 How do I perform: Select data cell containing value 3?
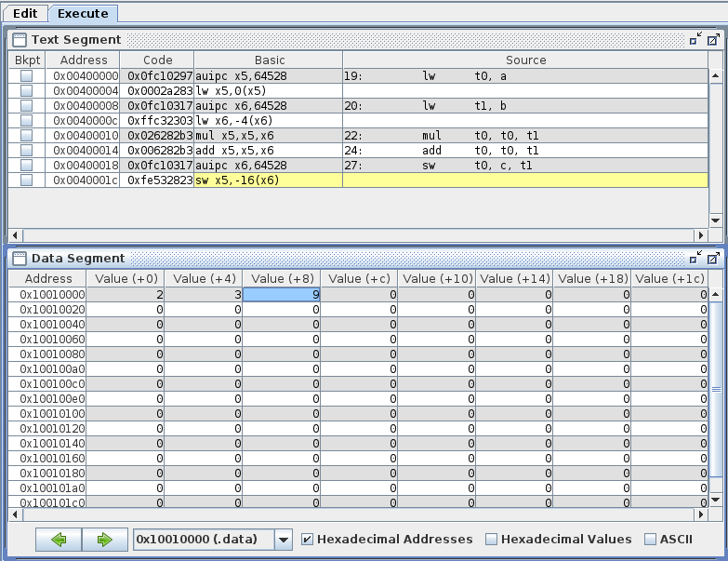click(204, 294)
